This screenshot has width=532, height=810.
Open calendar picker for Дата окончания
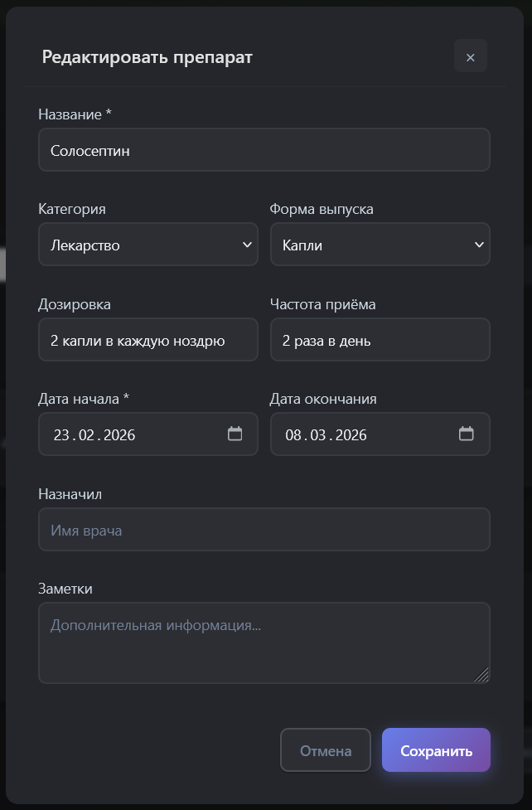tap(466, 434)
